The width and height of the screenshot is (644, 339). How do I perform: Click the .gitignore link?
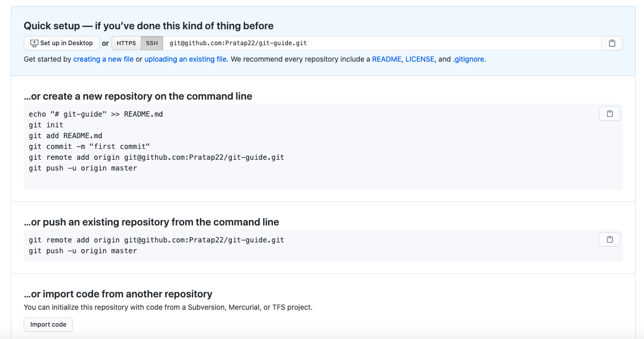pos(469,59)
